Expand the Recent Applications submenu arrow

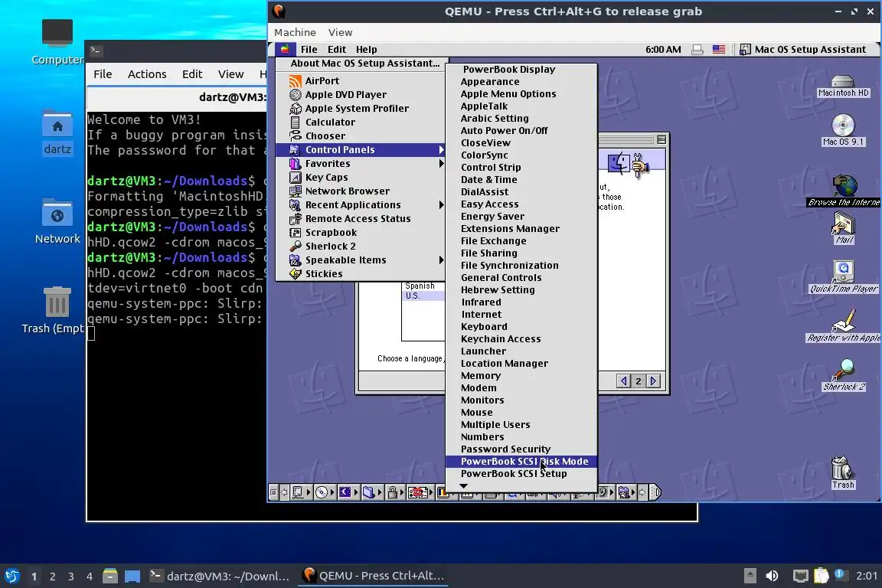[441, 205]
